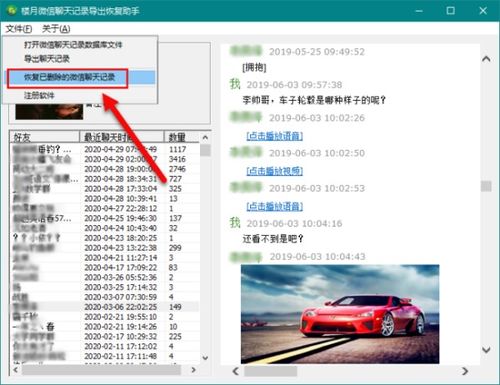Click friend list vertical scrollbar thumb
500x385 pixels.
click(x=205, y=150)
